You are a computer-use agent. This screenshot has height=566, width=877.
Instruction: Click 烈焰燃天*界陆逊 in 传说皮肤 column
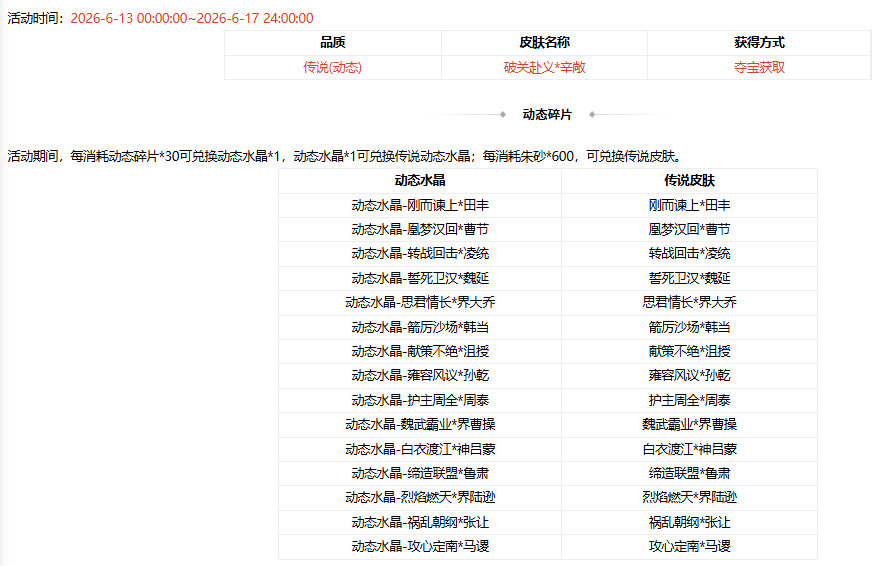coord(689,497)
